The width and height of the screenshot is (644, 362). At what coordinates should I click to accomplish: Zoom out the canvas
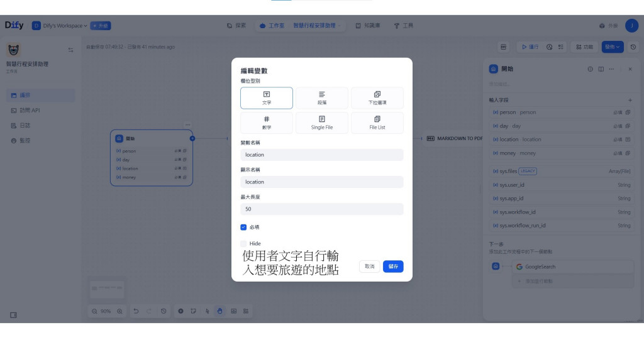click(94, 311)
